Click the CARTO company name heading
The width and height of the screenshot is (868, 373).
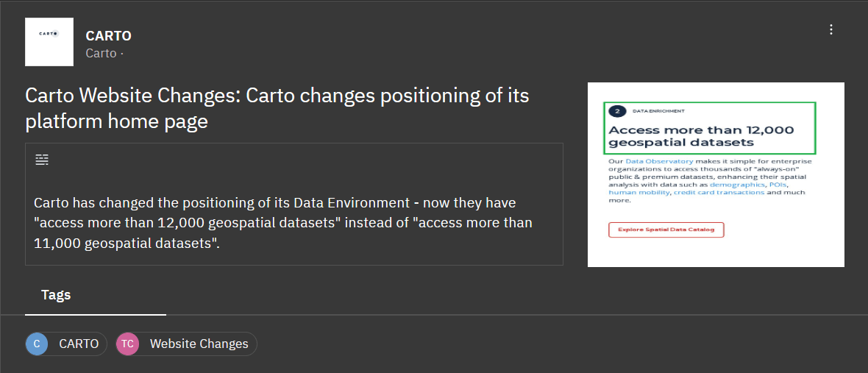point(109,36)
